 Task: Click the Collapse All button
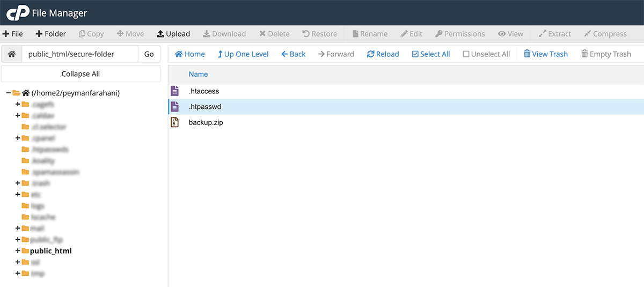(x=80, y=74)
